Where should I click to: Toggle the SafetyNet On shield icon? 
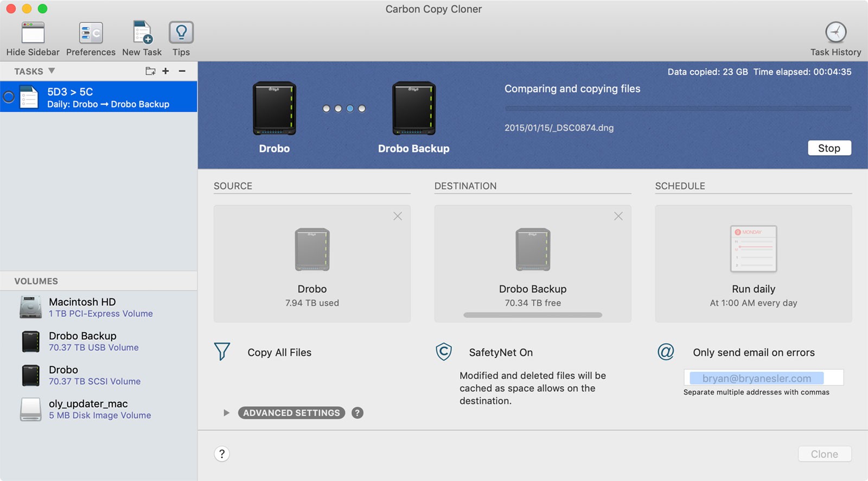[x=444, y=352]
